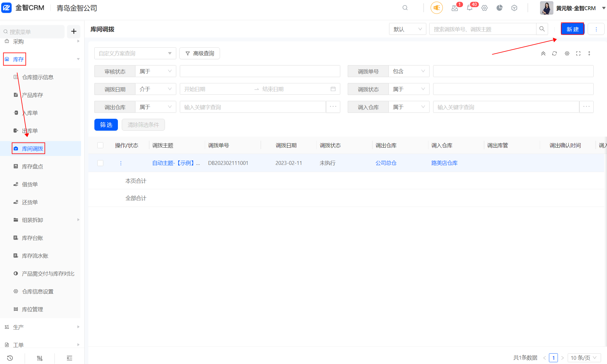This screenshot has height=364, width=607.
Task: Open the pie chart reports icon
Action: 500,8
